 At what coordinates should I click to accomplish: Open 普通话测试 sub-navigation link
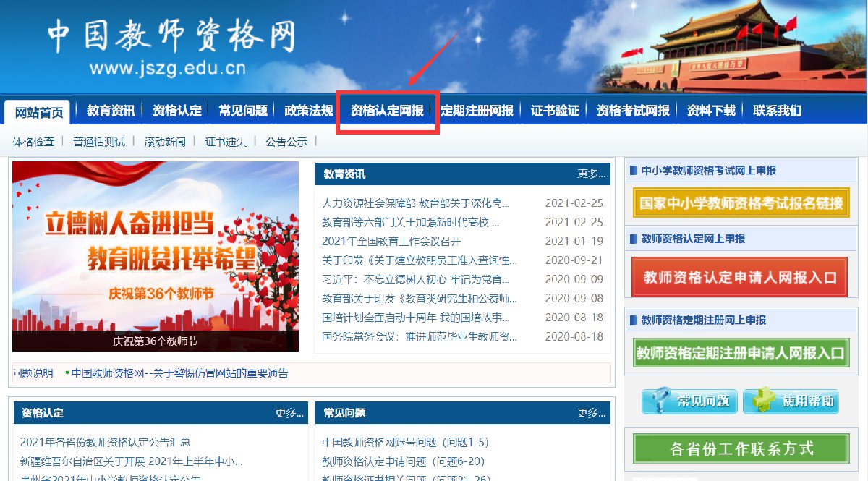[x=99, y=142]
